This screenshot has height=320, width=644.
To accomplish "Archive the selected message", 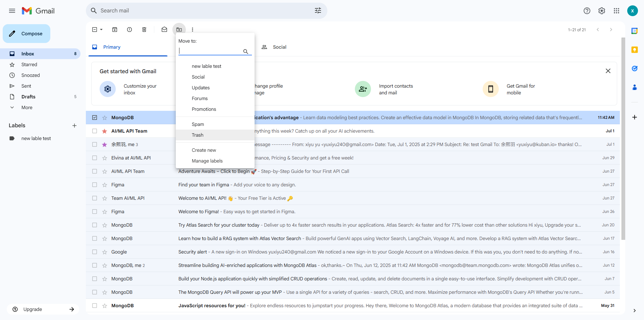I will [x=115, y=30].
